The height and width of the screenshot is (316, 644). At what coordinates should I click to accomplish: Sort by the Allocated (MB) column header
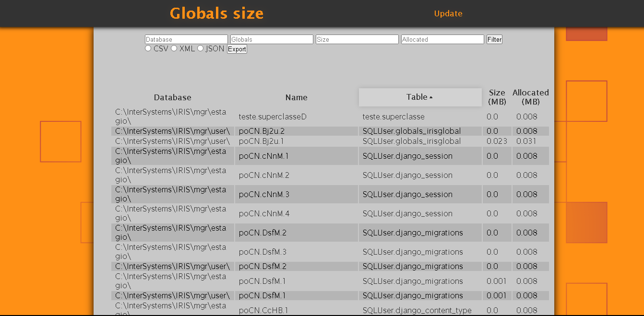531,97
